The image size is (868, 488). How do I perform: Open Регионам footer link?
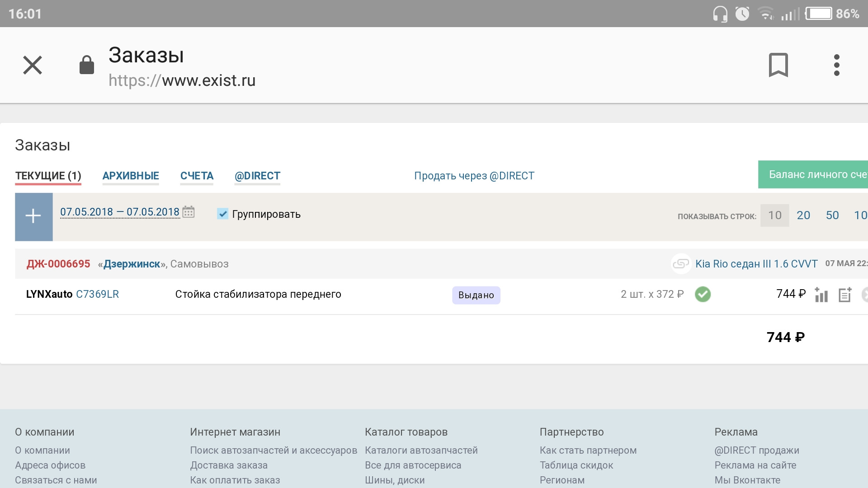click(x=562, y=480)
